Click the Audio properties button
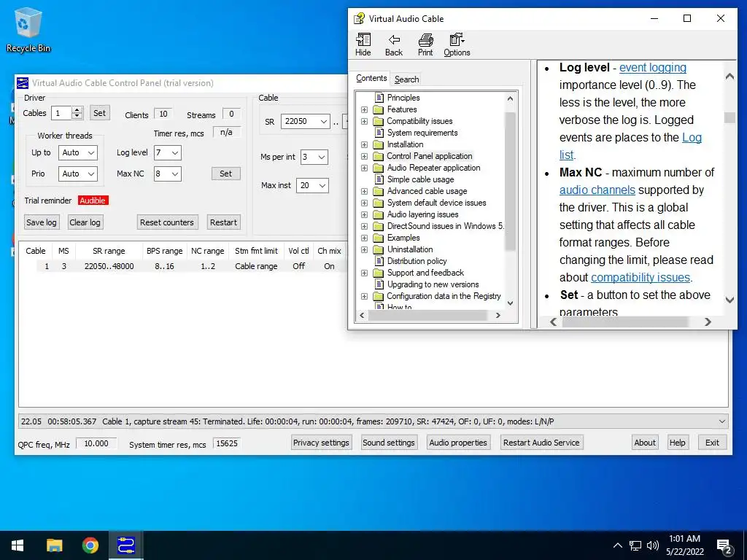 [458, 443]
